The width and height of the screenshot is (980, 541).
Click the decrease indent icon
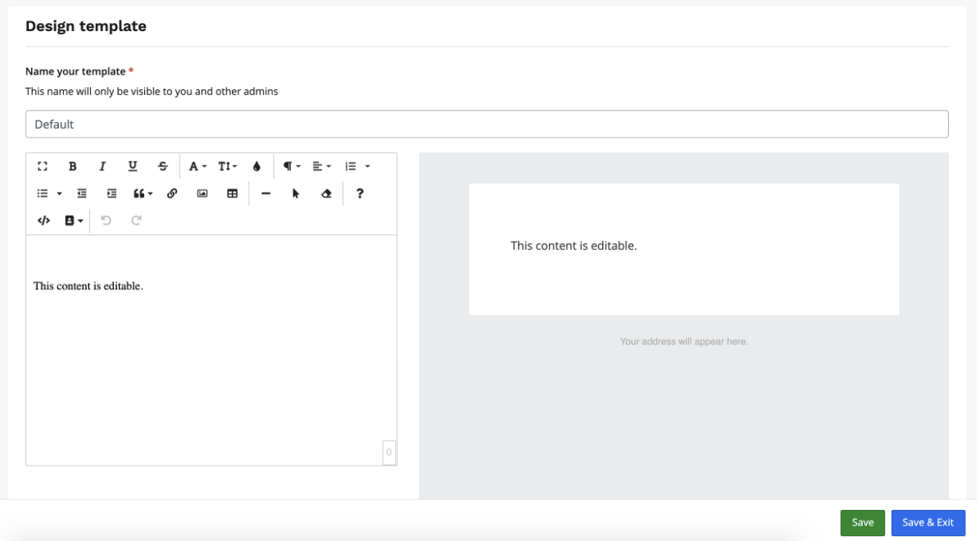82,193
